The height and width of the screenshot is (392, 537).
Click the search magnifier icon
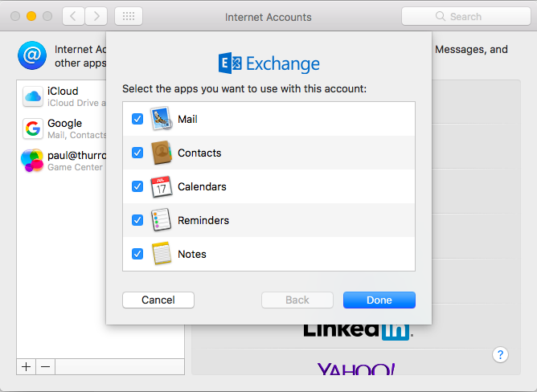(x=440, y=16)
